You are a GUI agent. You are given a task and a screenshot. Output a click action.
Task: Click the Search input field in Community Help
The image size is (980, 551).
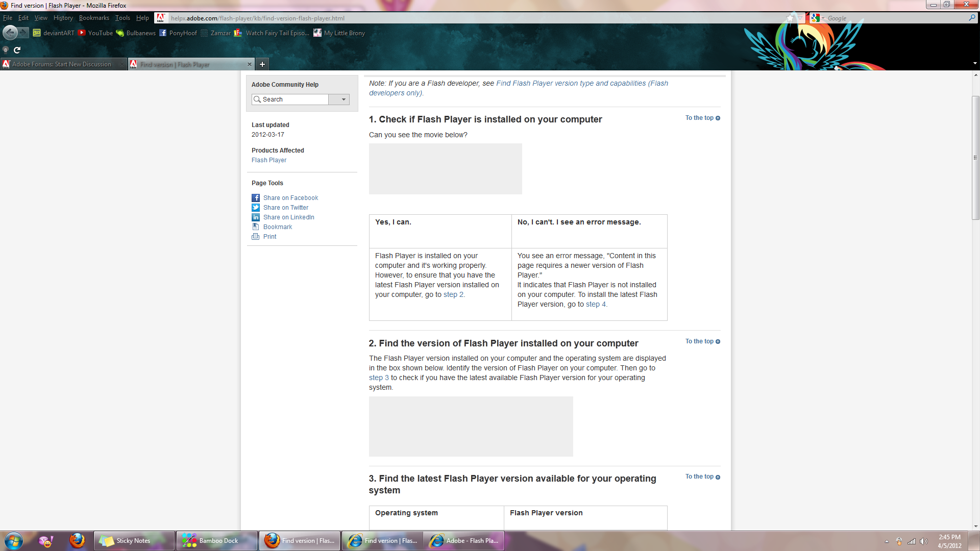[293, 99]
